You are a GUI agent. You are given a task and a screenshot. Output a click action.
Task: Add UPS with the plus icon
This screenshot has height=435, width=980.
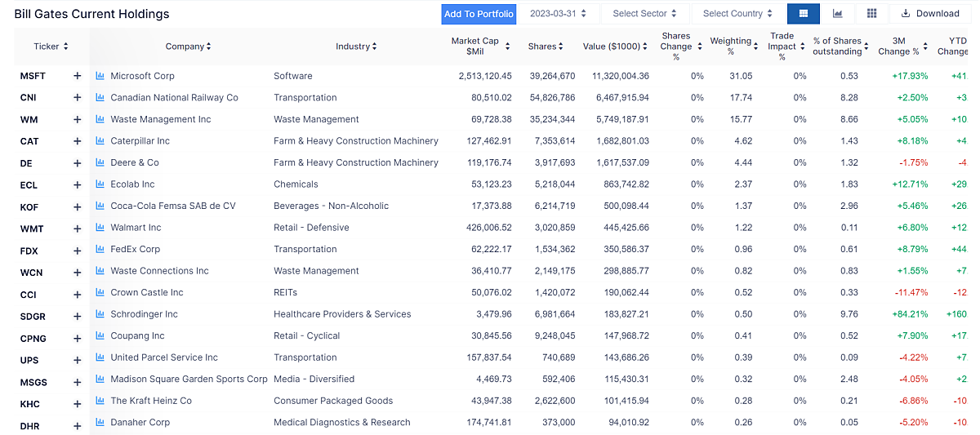click(x=78, y=358)
